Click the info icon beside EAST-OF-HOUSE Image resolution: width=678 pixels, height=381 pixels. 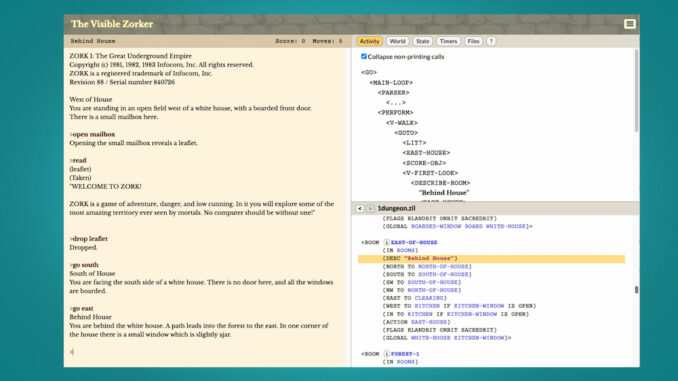pos(387,243)
